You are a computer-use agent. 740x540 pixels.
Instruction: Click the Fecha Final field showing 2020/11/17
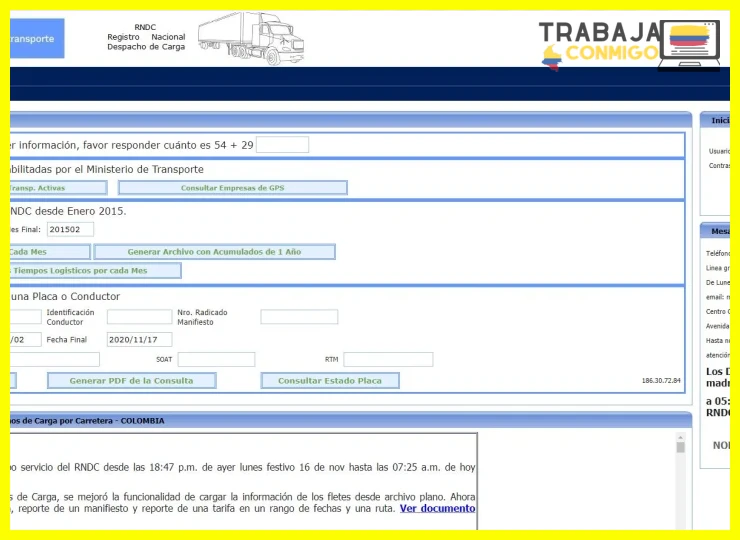(x=139, y=339)
